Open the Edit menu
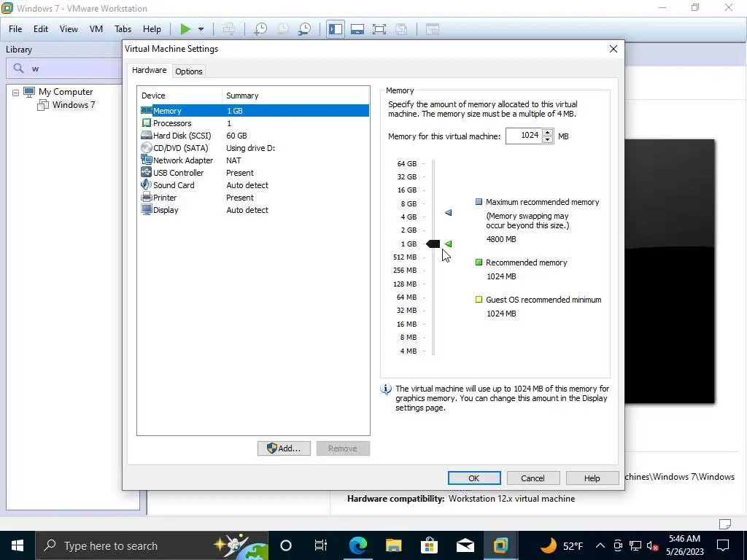This screenshot has height=560, width=747. tap(41, 29)
